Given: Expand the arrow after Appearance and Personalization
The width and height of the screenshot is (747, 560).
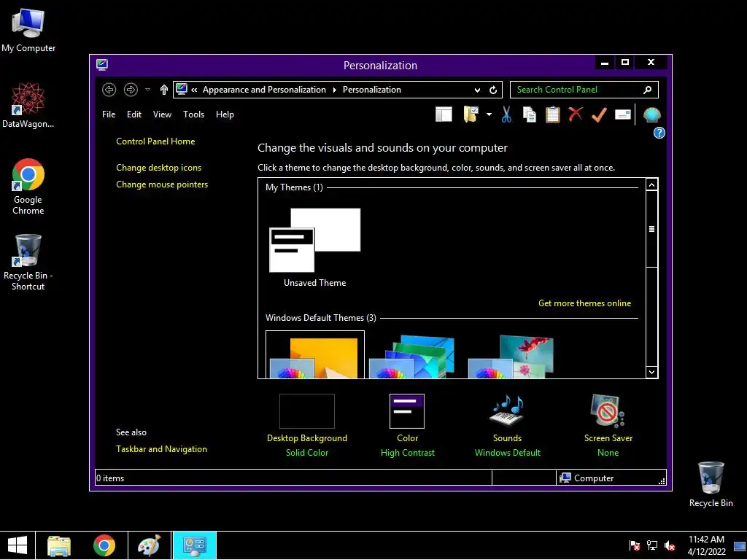Looking at the screenshot, I should pyautogui.click(x=334, y=90).
